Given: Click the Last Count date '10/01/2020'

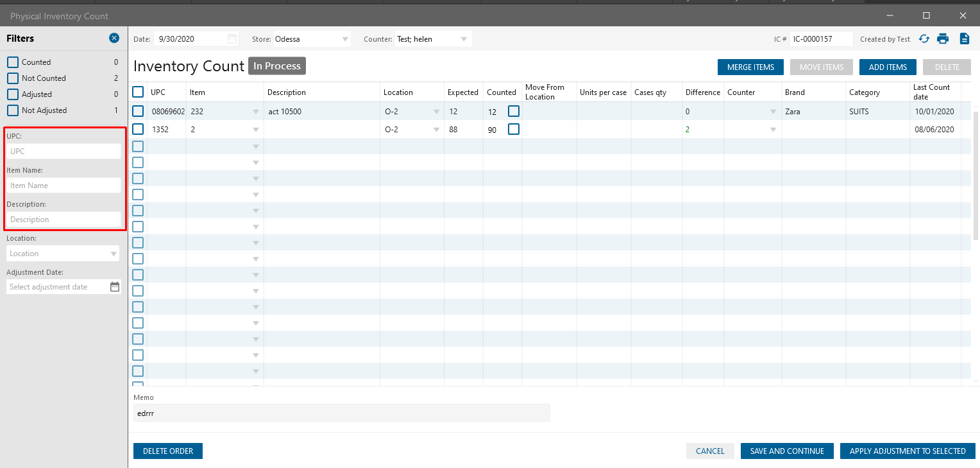Looking at the screenshot, I should (935, 112).
